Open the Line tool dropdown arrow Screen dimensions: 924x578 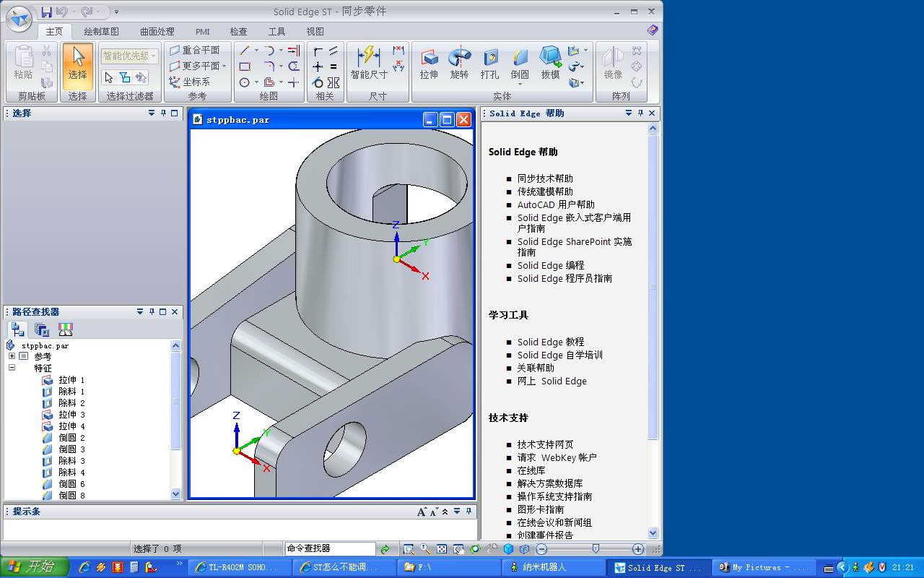tap(256, 51)
